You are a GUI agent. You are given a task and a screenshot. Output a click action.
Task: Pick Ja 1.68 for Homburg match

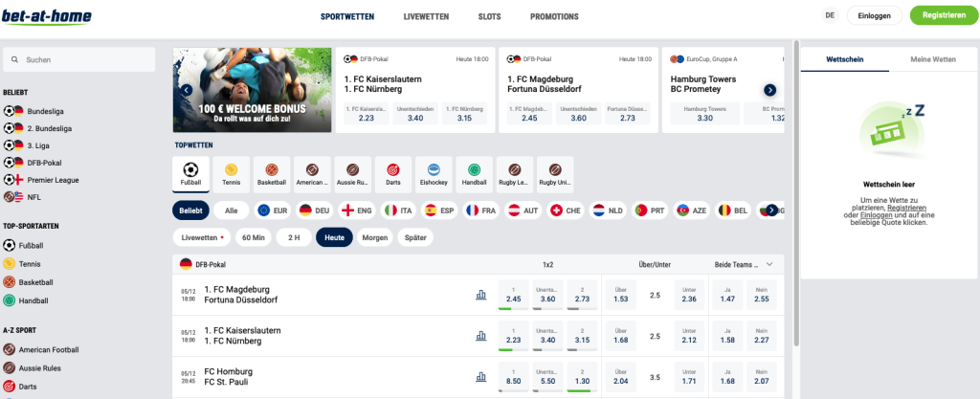pos(727,377)
